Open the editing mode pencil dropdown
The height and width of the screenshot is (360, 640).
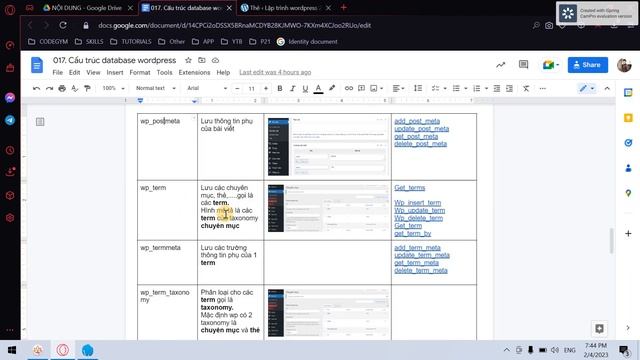coord(587,88)
